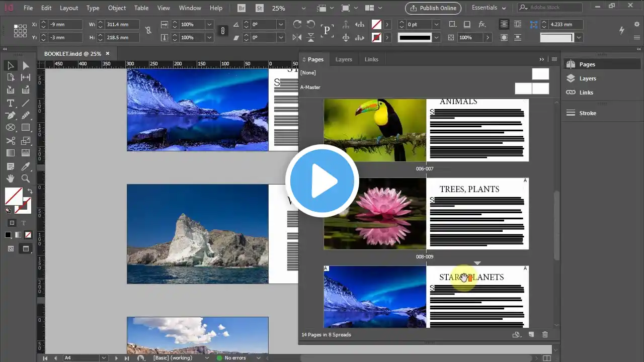Click the fill color swatch in toolbox
This screenshot has width=644, height=362.
(13, 196)
